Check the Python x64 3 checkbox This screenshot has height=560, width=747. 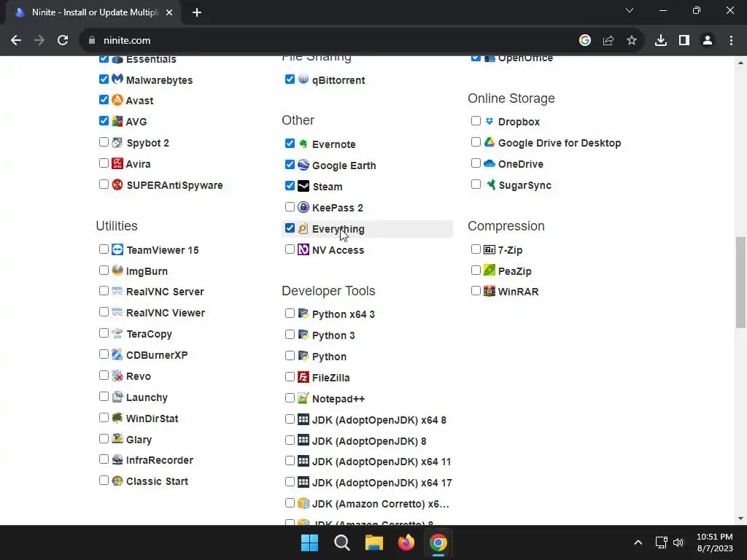pos(290,314)
